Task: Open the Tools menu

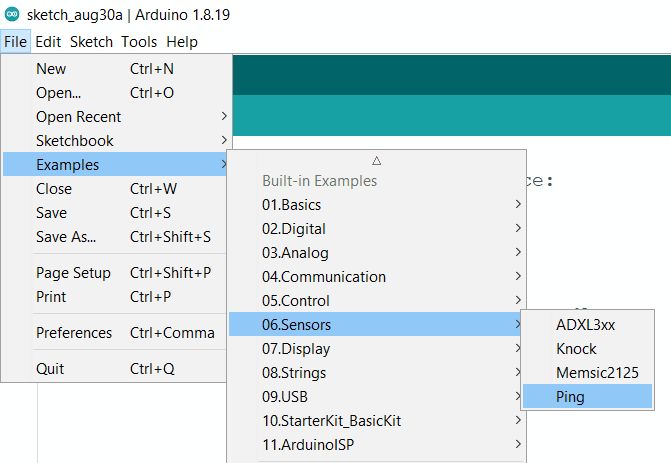Action: coord(139,42)
